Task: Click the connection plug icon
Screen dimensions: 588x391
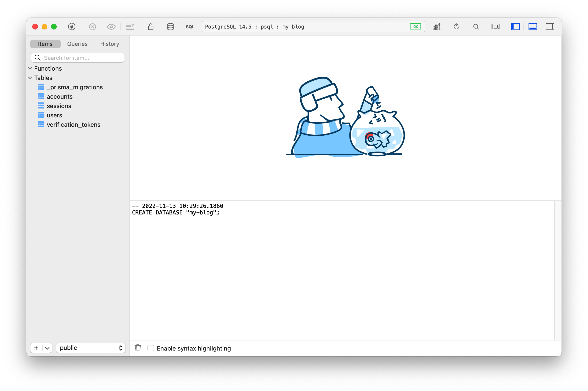Action: (x=72, y=27)
